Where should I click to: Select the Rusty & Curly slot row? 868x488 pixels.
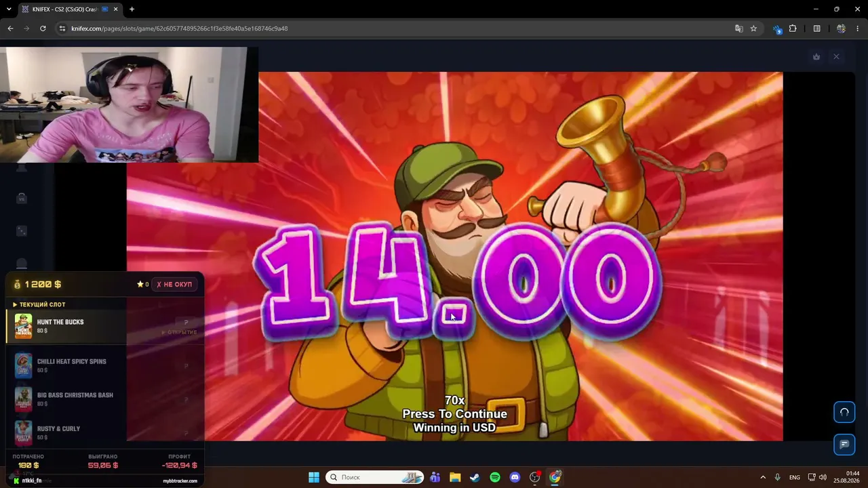click(x=105, y=432)
